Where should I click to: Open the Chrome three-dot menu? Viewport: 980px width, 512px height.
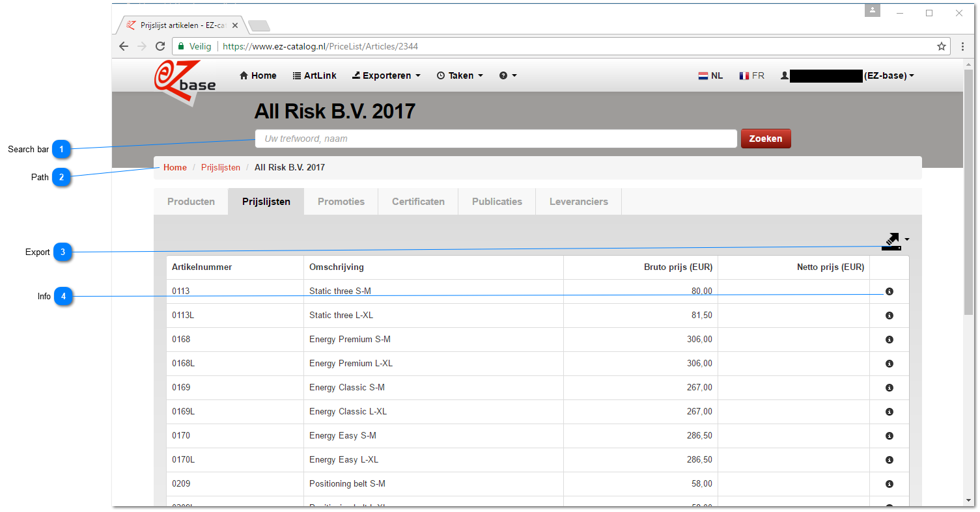(x=963, y=46)
